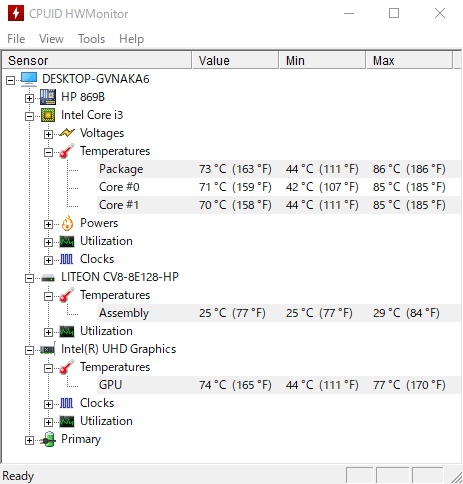Click the CPU Clocks waveform icon
The image size is (463, 484).
66,259
